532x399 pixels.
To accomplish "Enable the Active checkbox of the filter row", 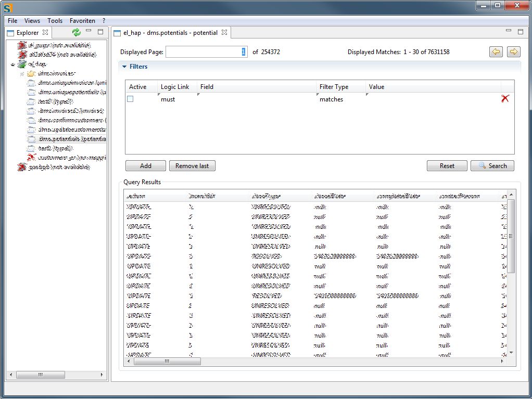I will pos(130,99).
